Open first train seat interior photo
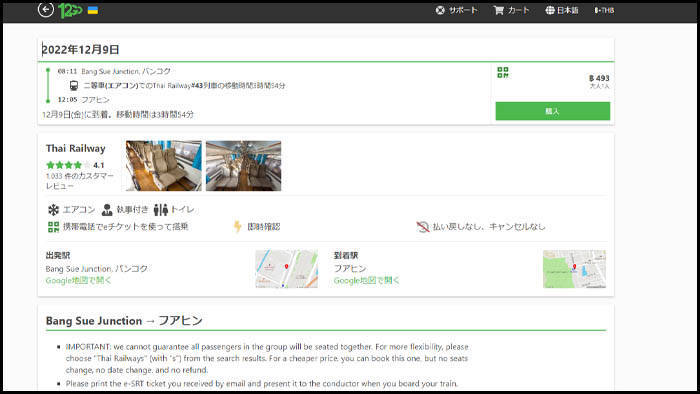Screen dimensions: 700x394 click(x=164, y=166)
